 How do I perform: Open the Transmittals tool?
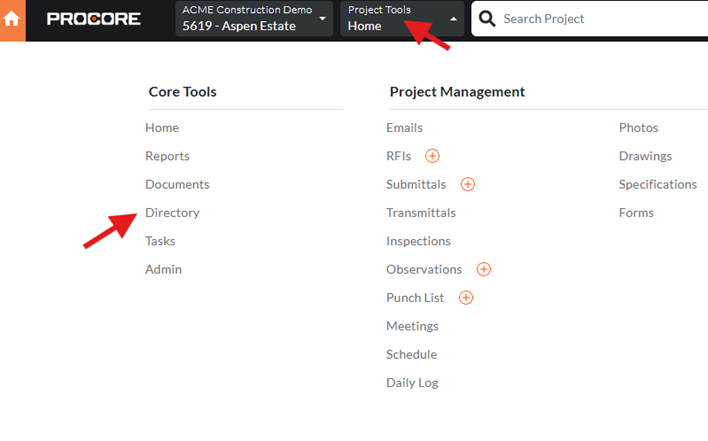pos(421,213)
